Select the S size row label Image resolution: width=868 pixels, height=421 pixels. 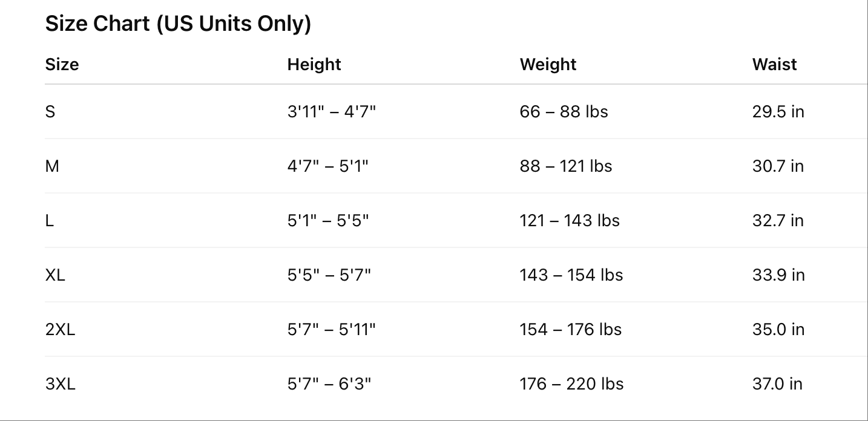[50, 111]
